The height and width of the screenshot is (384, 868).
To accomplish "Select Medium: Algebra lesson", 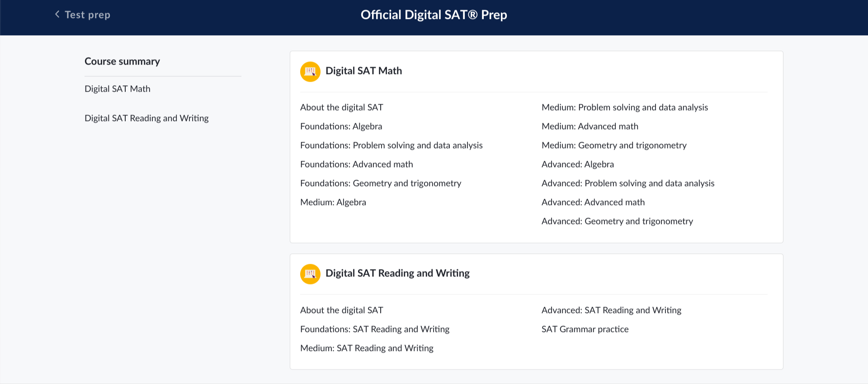I will tap(333, 202).
